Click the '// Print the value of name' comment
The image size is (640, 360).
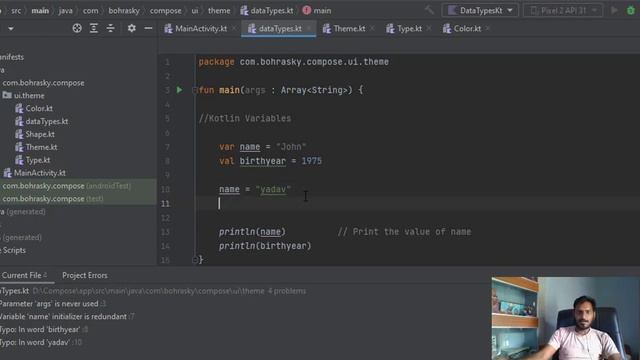(404, 232)
